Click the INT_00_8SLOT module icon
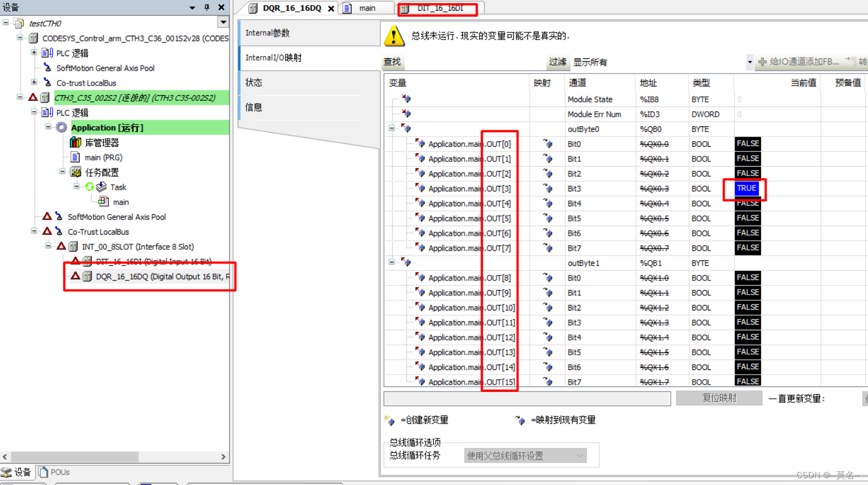The height and width of the screenshot is (485, 868). [x=73, y=246]
